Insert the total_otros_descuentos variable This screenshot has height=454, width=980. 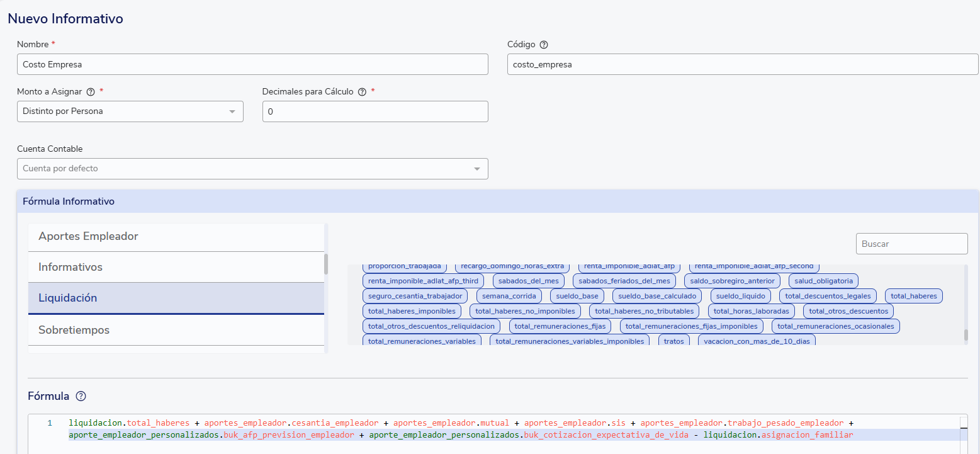848,311
